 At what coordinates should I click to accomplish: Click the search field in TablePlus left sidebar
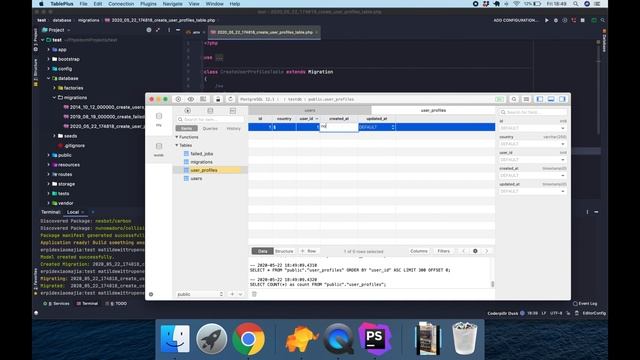(210, 119)
